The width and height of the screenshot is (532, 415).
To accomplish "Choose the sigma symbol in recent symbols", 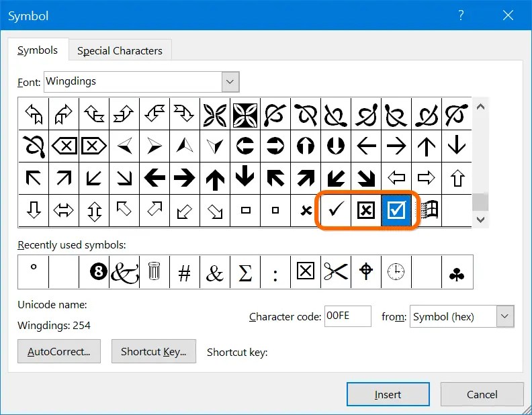I will pyautogui.click(x=245, y=271).
